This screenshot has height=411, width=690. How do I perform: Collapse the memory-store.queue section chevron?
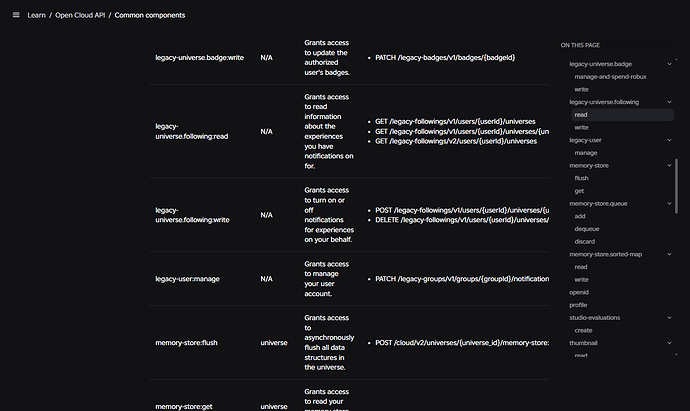(x=669, y=203)
